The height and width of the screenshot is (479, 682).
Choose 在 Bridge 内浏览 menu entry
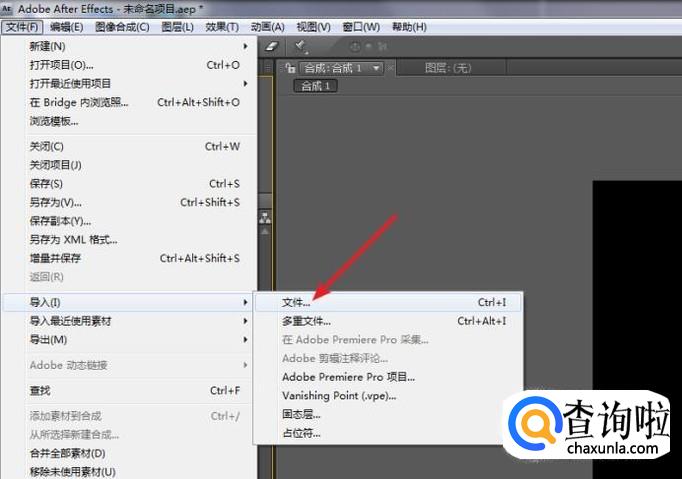tap(130, 102)
